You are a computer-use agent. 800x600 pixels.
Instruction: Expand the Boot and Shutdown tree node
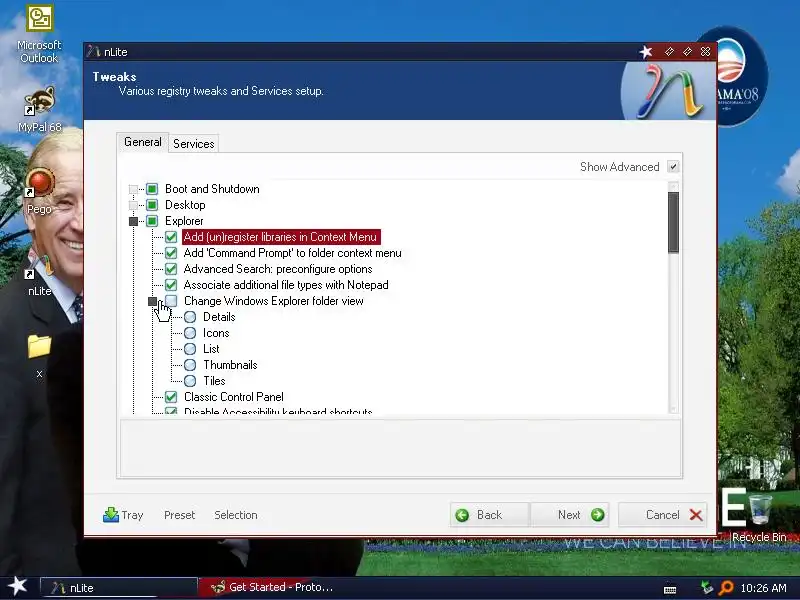coord(133,189)
